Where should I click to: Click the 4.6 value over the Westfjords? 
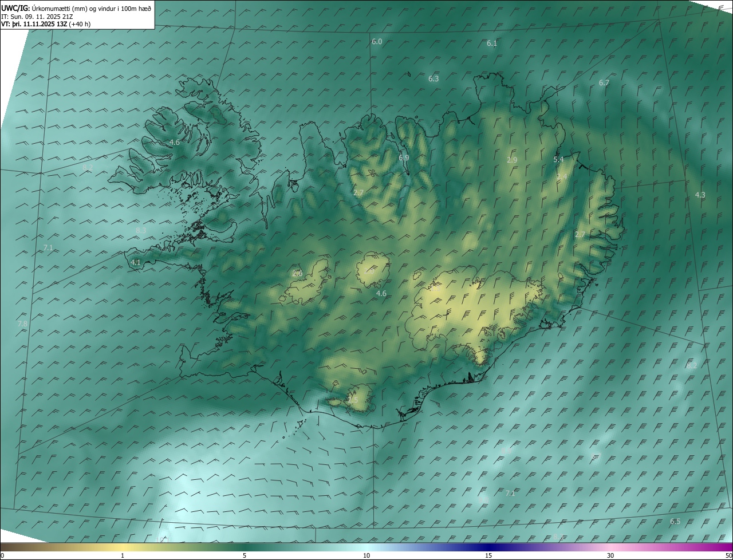click(x=175, y=142)
